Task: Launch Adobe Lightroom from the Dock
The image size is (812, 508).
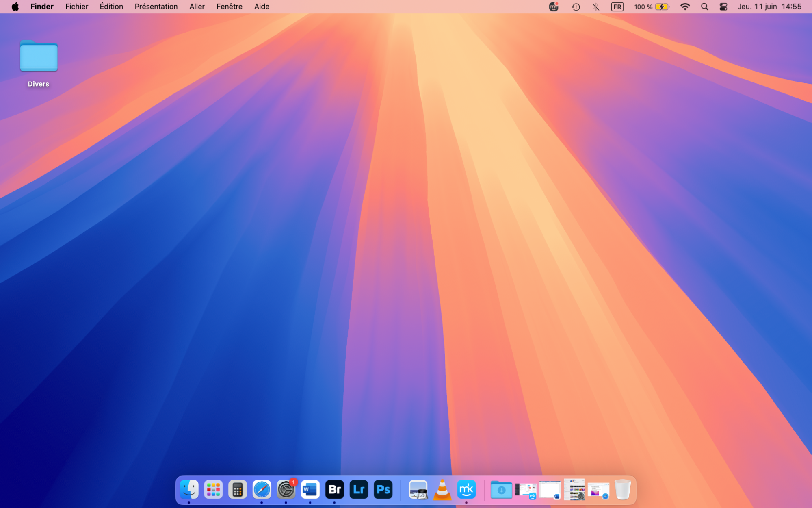Action: [x=359, y=490]
